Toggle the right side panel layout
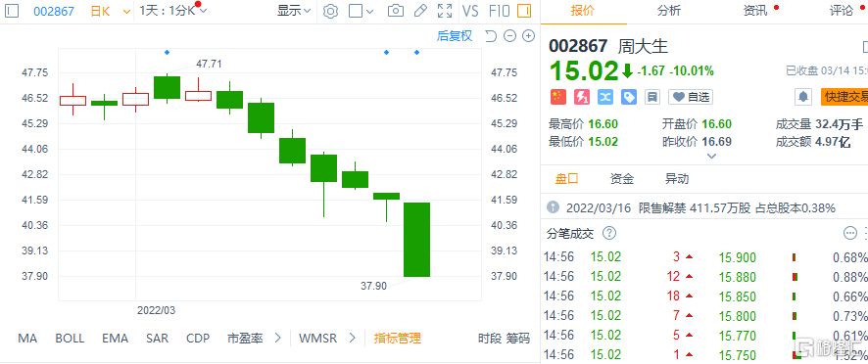This screenshot has width=868, height=364. pos(524,11)
